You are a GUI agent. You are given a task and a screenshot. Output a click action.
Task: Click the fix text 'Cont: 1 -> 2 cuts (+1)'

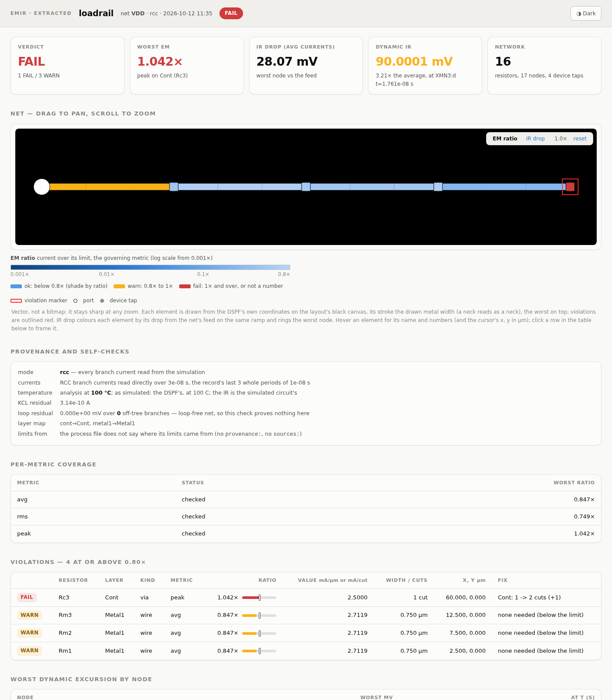coord(529,598)
